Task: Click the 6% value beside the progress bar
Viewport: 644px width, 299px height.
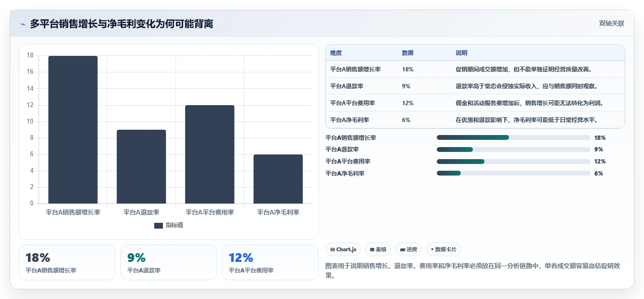Action: point(599,173)
